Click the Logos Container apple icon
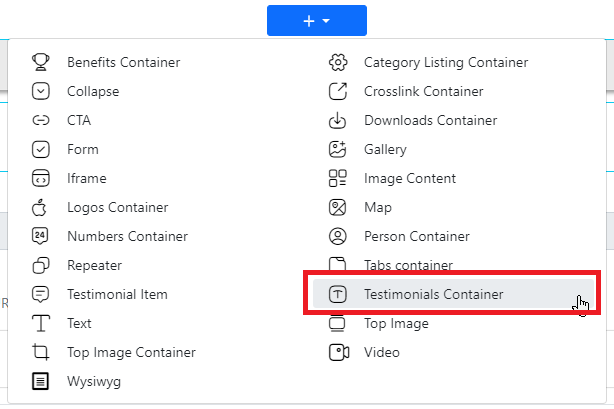 pos(41,207)
